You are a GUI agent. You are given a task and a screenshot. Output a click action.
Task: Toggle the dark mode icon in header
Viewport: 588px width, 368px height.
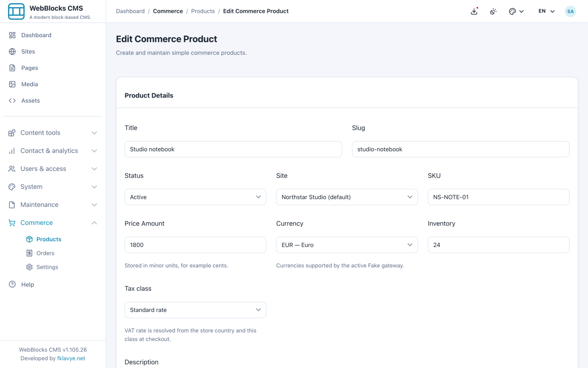493,11
